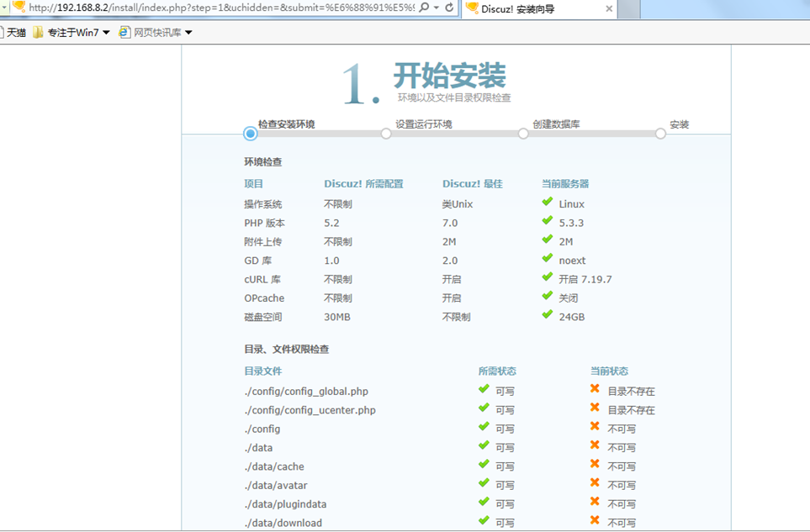The height and width of the screenshot is (532, 810).
Task: Click the green check in config_global.php row
Action: tap(484, 389)
